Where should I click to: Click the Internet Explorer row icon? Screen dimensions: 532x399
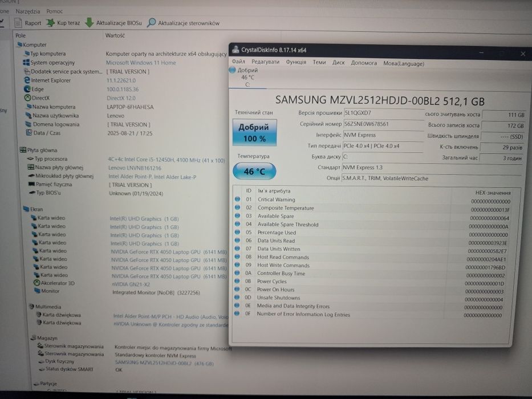[27, 80]
